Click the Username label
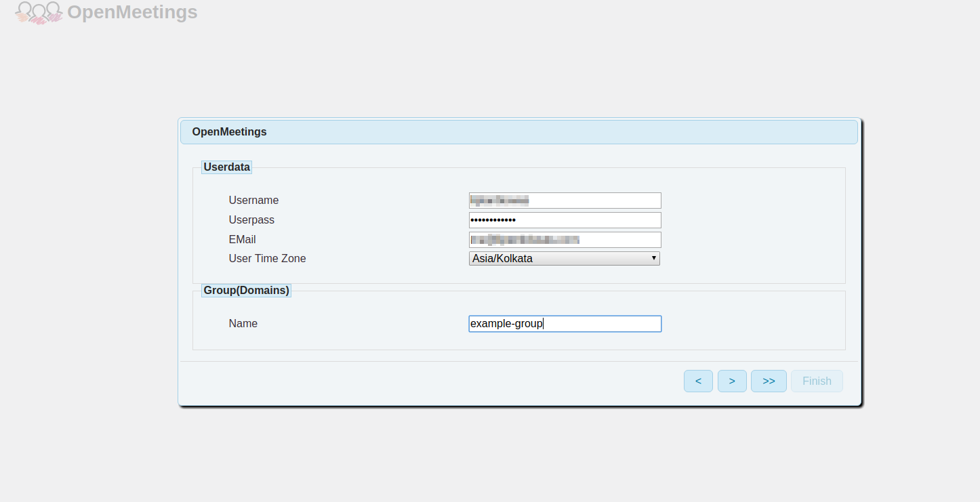The image size is (980, 502). [253, 201]
